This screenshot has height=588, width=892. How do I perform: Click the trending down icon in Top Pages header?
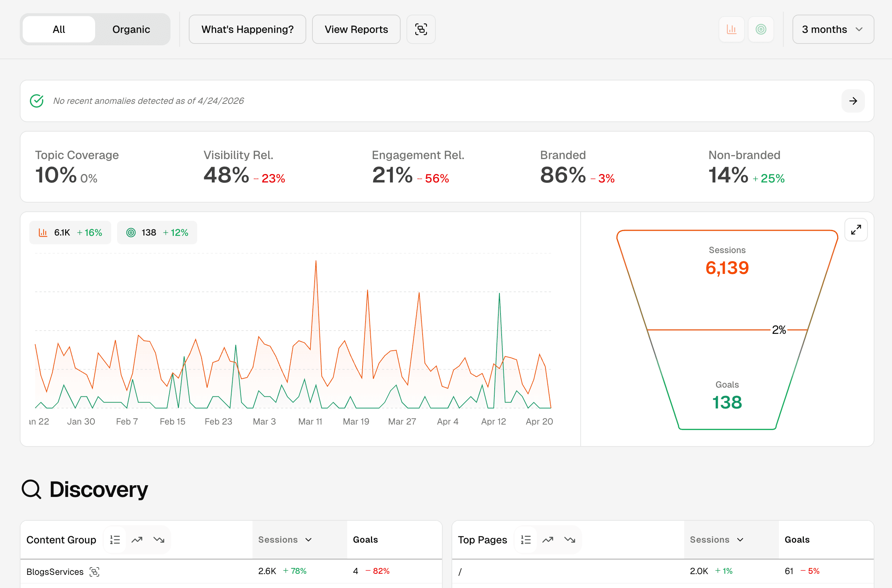pyautogui.click(x=570, y=539)
